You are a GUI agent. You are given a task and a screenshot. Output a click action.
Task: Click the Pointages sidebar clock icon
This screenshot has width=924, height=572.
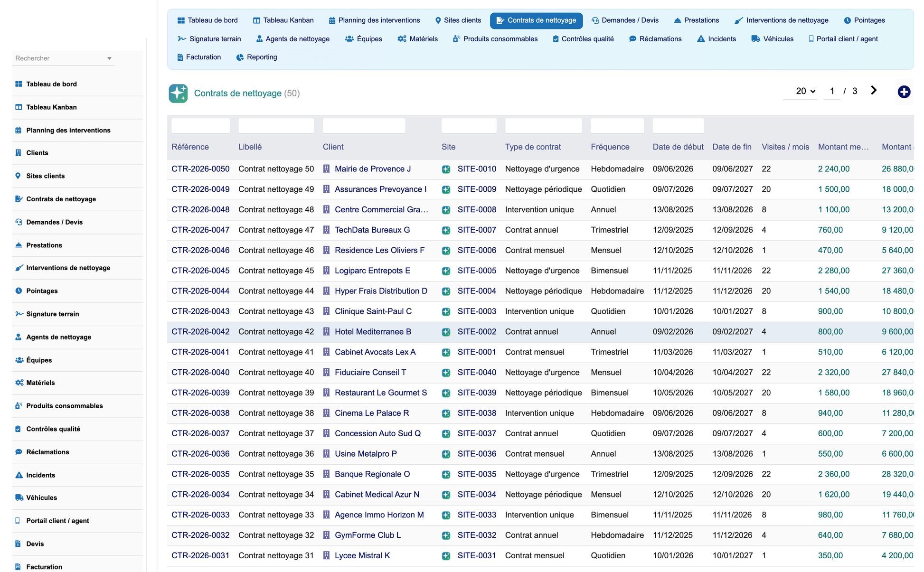coord(19,291)
